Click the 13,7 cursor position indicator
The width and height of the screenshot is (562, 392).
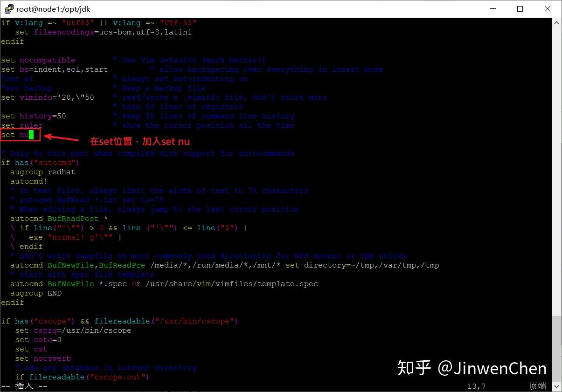(475, 386)
